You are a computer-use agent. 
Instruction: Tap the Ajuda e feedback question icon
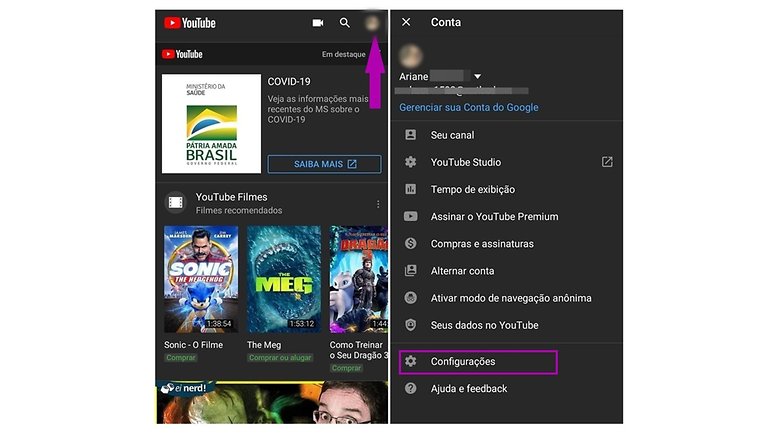click(410, 388)
